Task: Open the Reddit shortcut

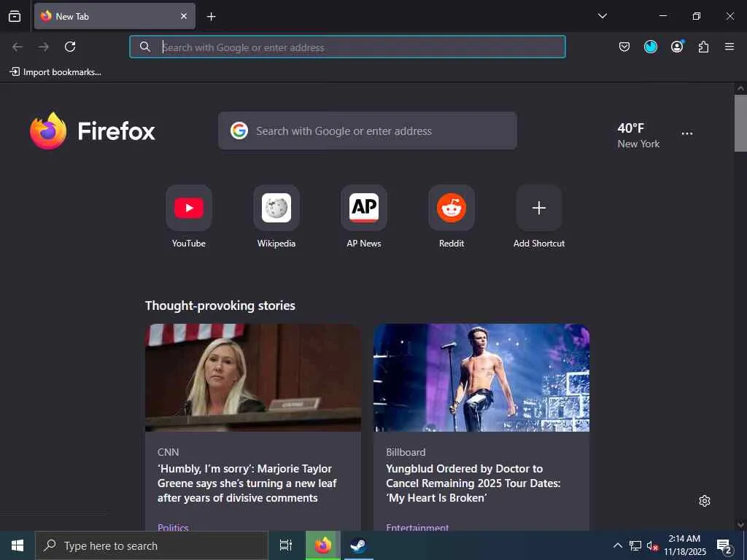Action: [452, 217]
